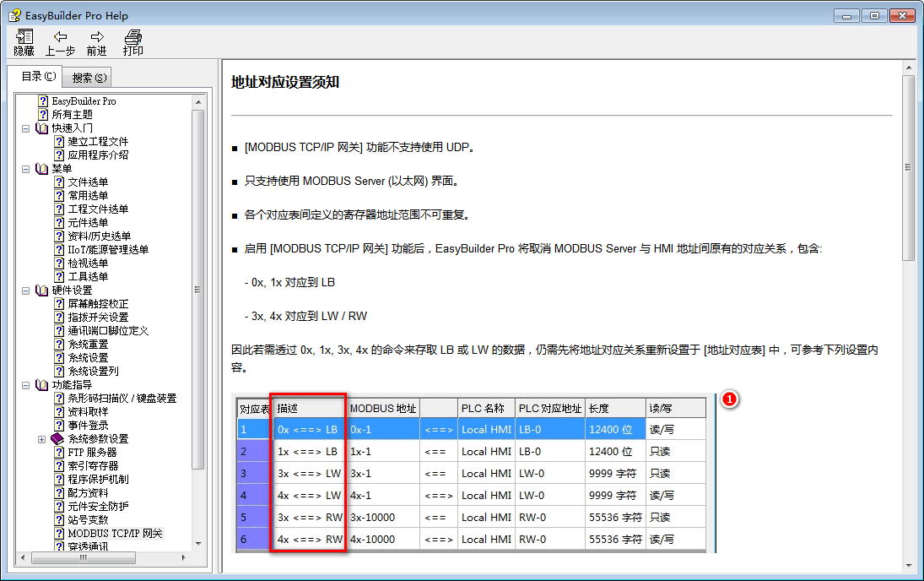Viewport: 924px width, 581px height.
Task: Click the page icon beside 配方资料
Action: click(59, 493)
